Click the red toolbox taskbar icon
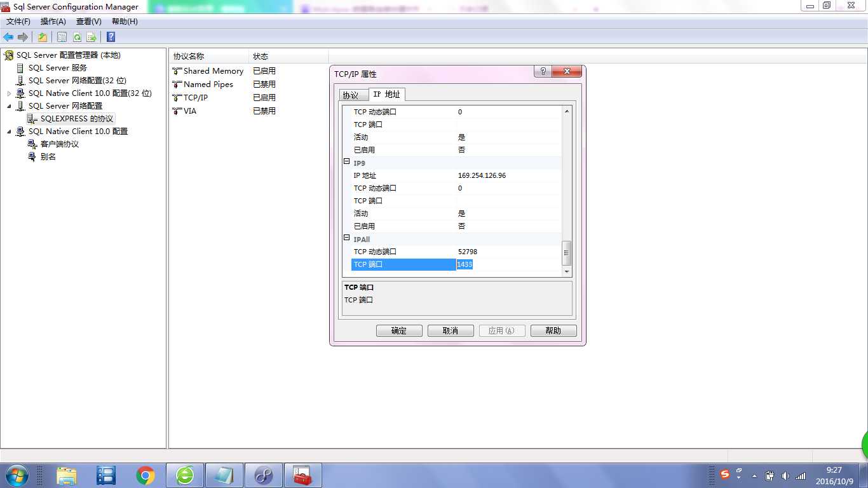This screenshot has width=868, height=488. [x=303, y=475]
